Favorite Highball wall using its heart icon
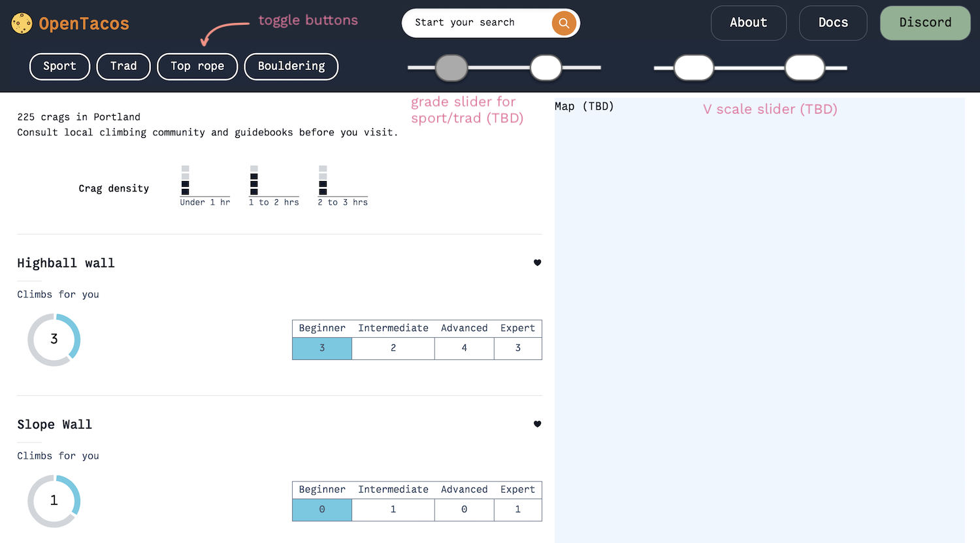 tap(537, 263)
